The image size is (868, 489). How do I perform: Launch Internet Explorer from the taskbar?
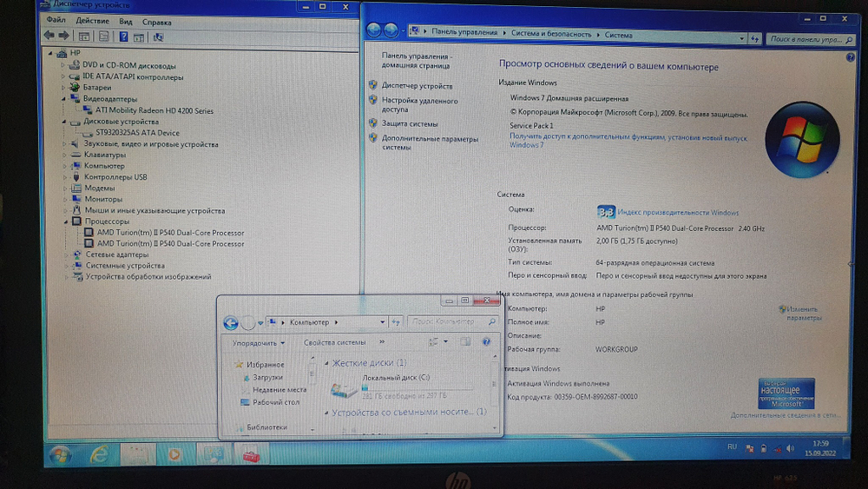click(99, 455)
